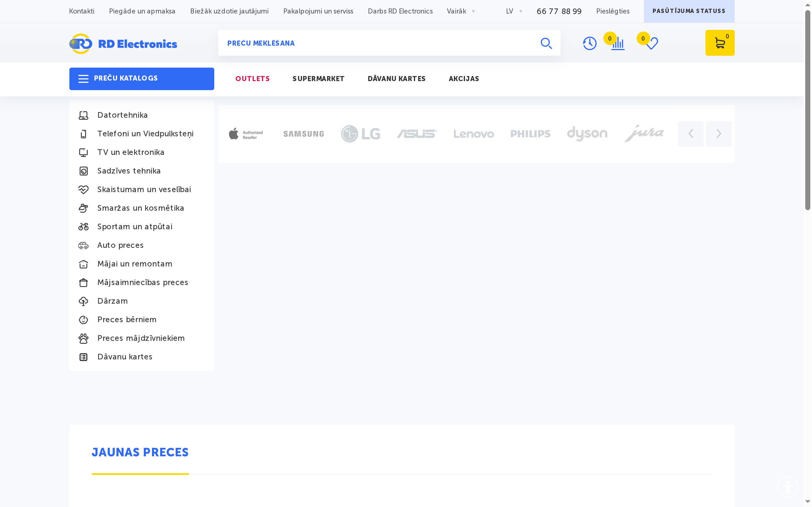Open the Pieslēgties login link
This screenshot has height=507, width=812.
coord(613,11)
